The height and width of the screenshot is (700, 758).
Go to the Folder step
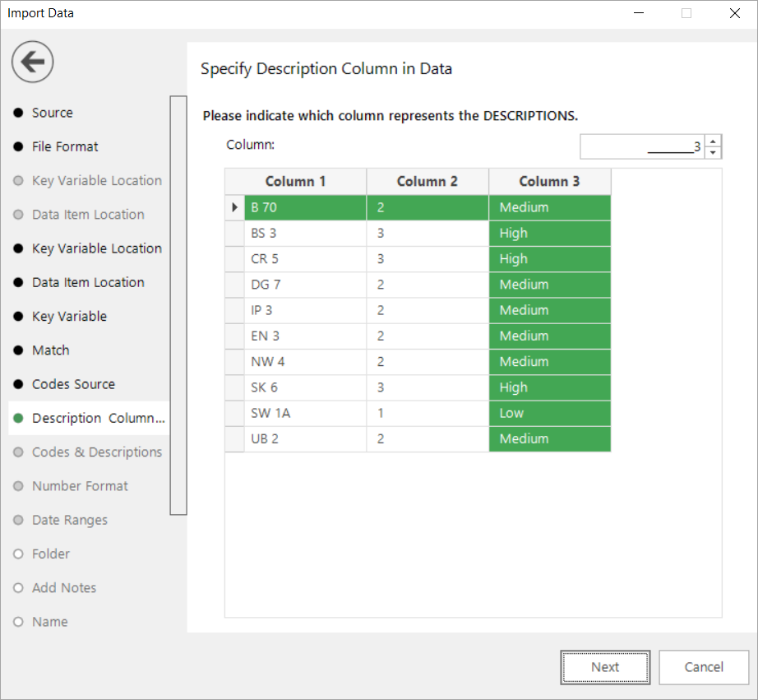point(51,554)
